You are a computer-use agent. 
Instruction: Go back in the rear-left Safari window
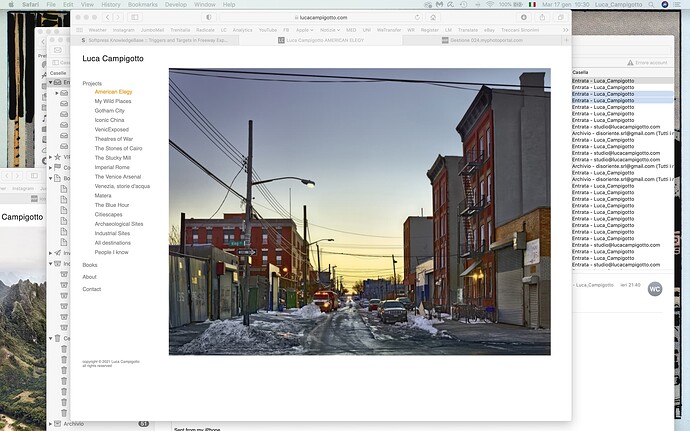(7, 176)
